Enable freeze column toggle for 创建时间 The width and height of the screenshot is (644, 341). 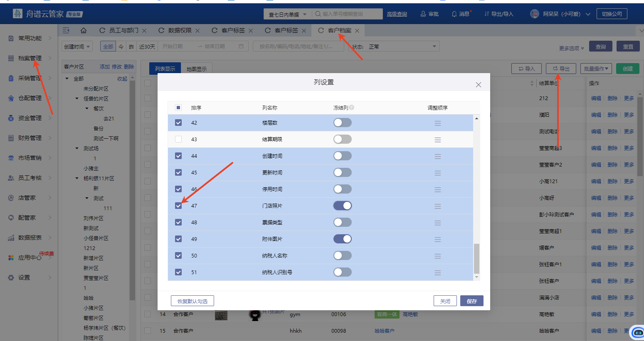(x=343, y=156)
